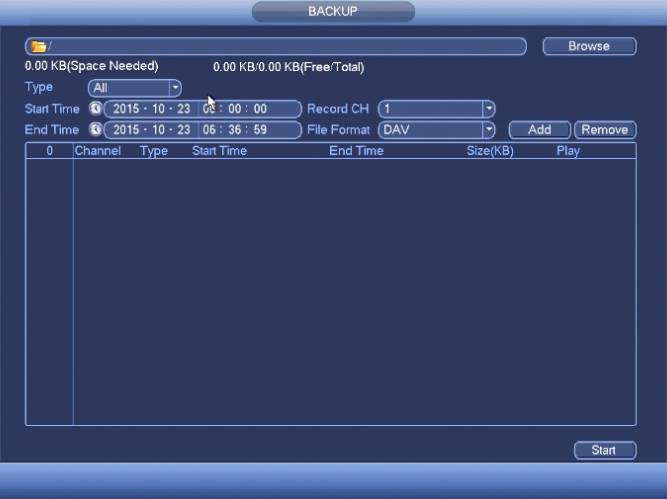667x499 pixels.
Task: Click the Add button
Action: pyautogui.click(x=539, y=130)
